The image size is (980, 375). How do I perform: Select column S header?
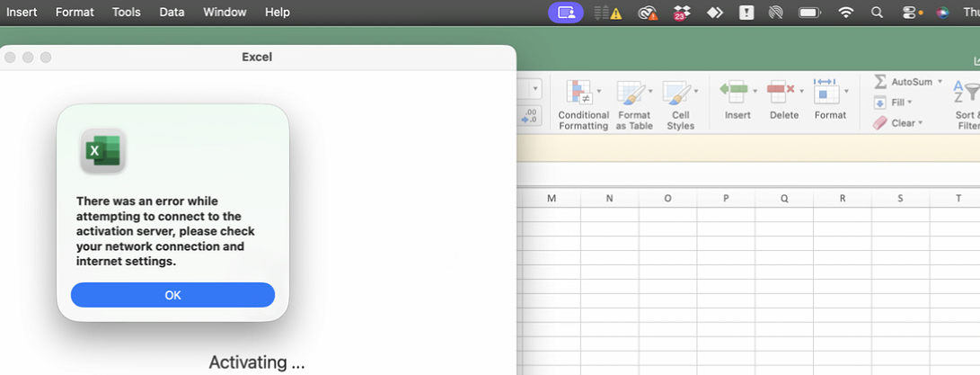tap(900, 199)
